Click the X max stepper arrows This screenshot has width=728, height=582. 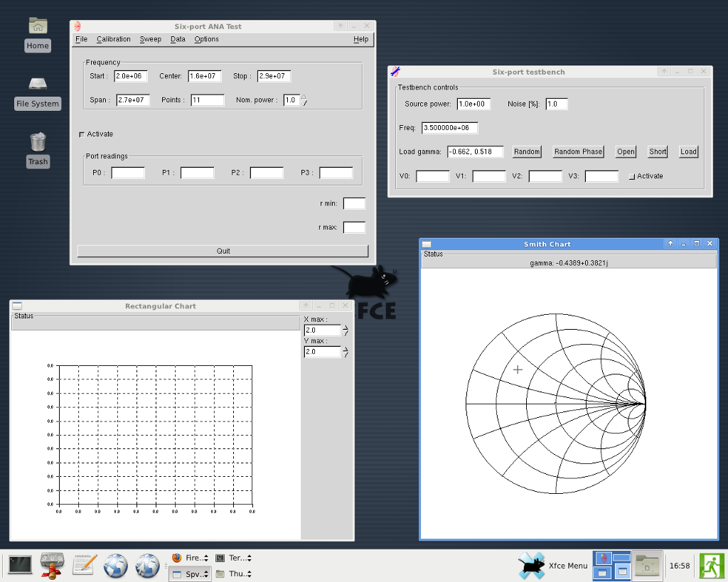tap(346, 330)
